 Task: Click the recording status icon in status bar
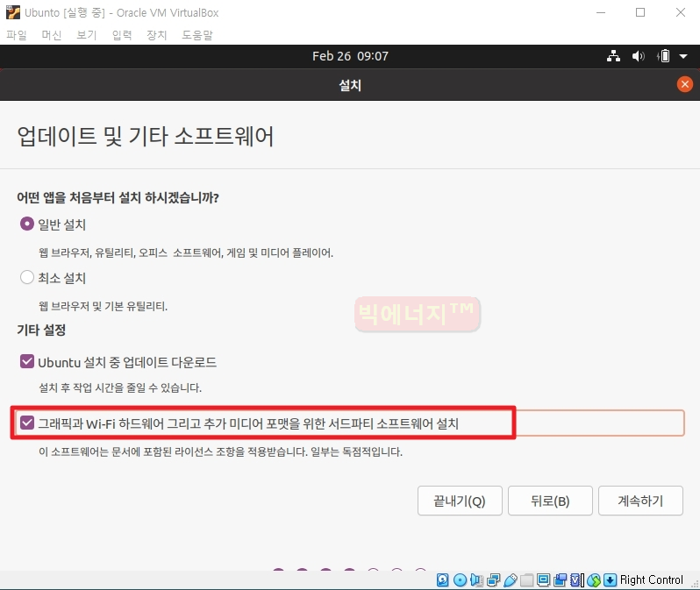click(x=561, y=579)
